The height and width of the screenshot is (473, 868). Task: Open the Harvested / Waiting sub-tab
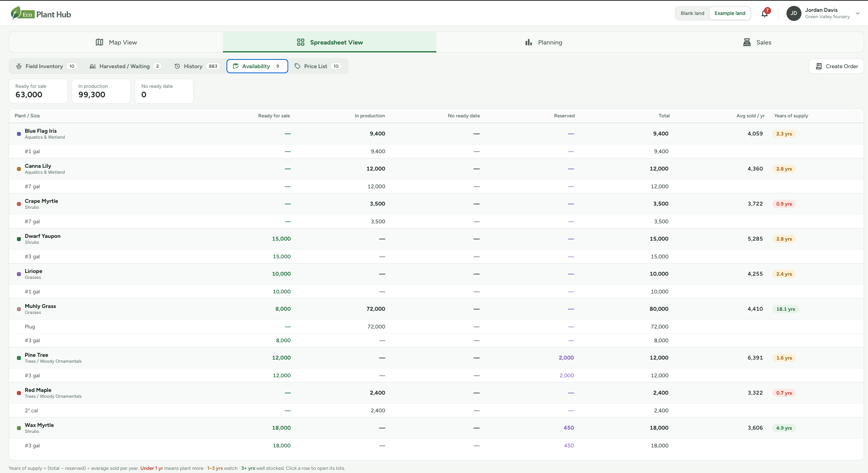(125, 66)
